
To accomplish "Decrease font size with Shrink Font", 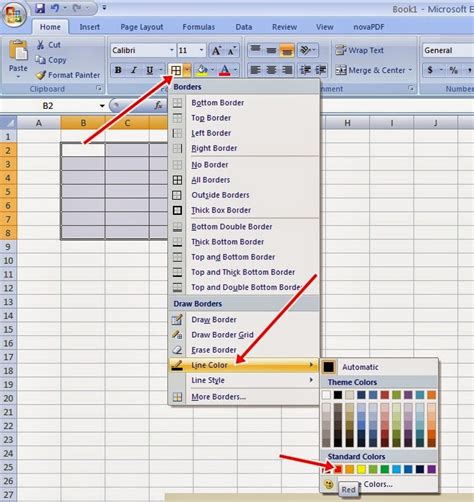I will [x=232, y=51].
